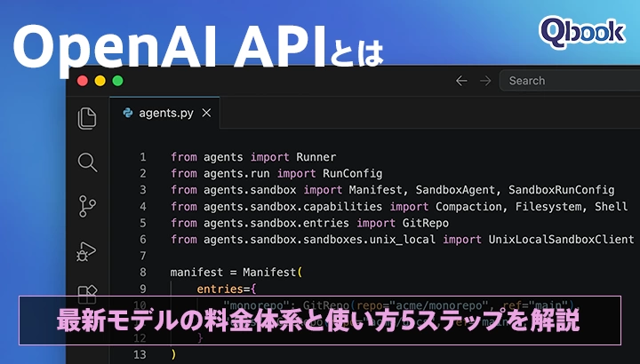The height and width of the screenshot is (364, 640).
Task: Click the Python file icon on agents.py tab
Action: point(128,113)
